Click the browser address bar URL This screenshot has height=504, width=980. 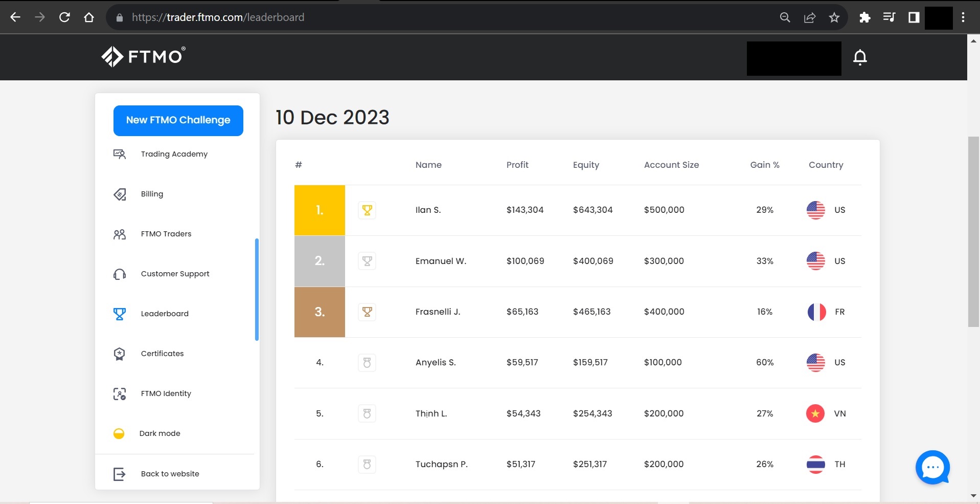pos(218,17)
